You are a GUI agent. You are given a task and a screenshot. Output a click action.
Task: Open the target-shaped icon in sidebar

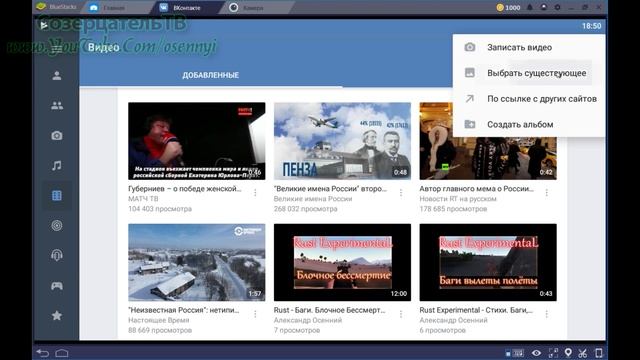click(57, 225)
